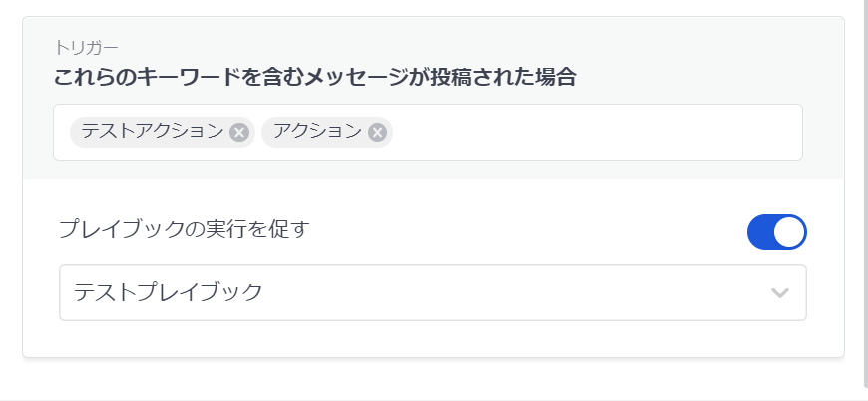
Task: Click the プレイブックの実行を促す label text
Action: (184, 229)
